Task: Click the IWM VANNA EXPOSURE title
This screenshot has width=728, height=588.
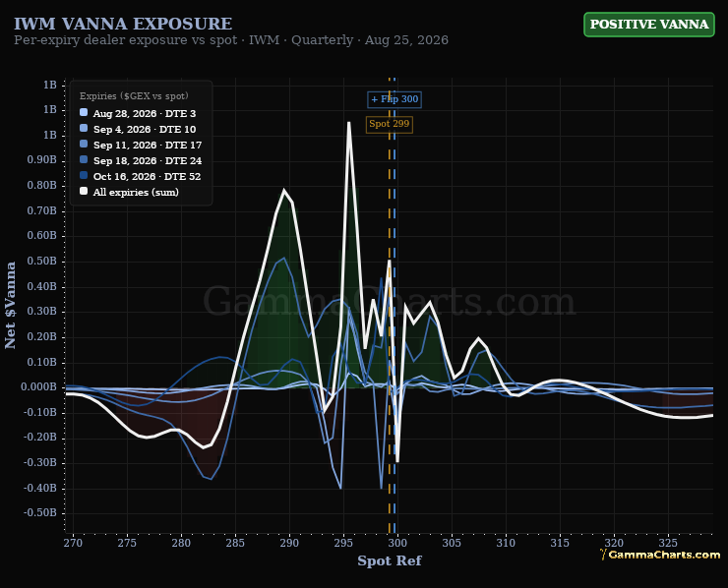Action: click(123, 24)
